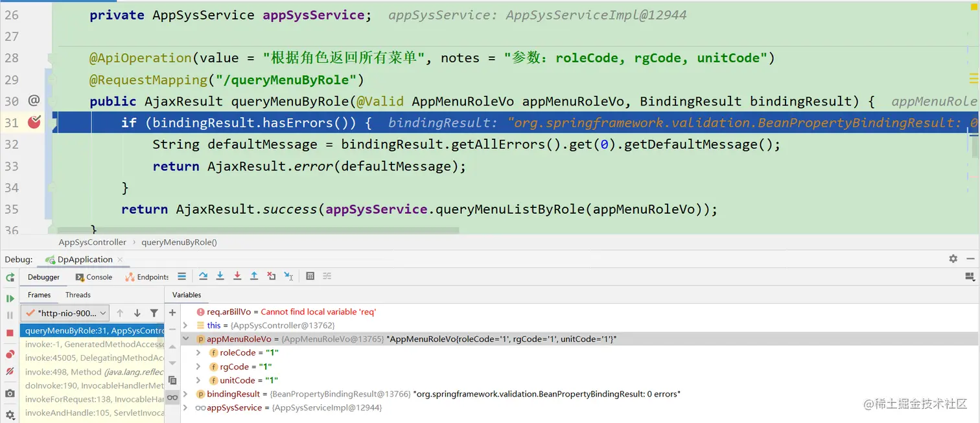The width and height of the screenshot is (980, 423).
Task: Select frame invokeForRequest:138
Action: click(x=91, y=399)
